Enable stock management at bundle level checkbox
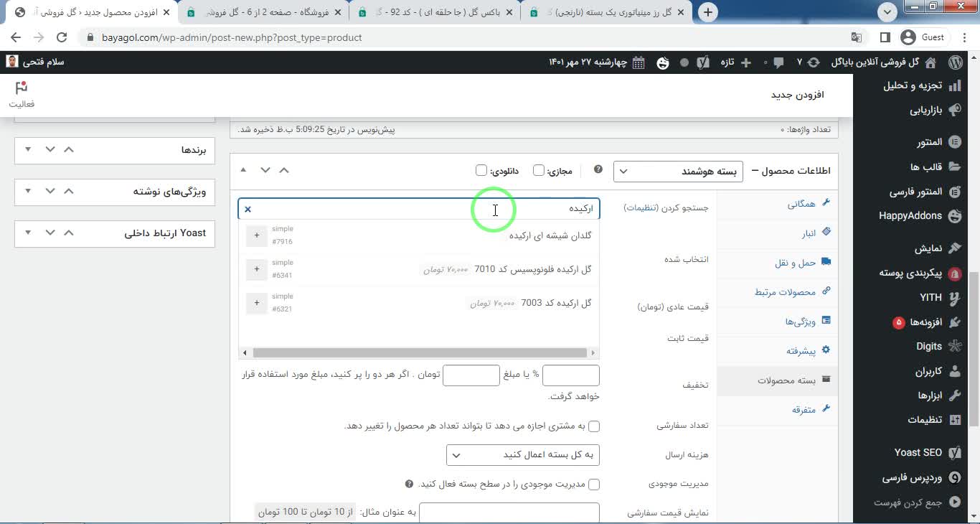 point(594,485)
